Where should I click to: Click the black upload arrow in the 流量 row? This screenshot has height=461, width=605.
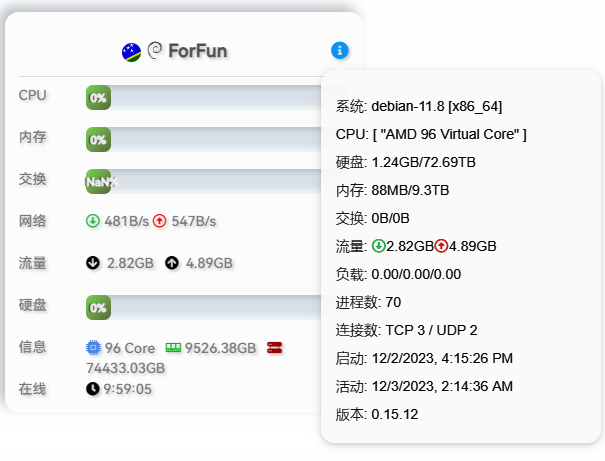(172, 264)
